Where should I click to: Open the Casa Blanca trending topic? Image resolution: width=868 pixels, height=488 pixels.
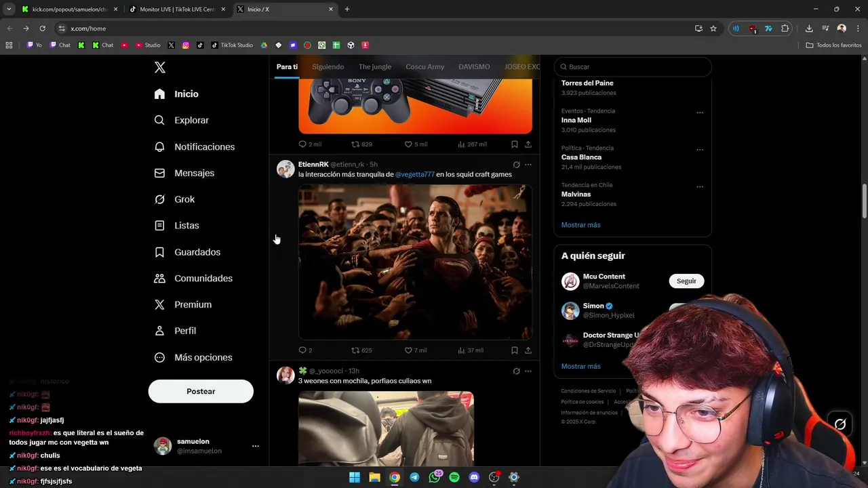(581, 157)
